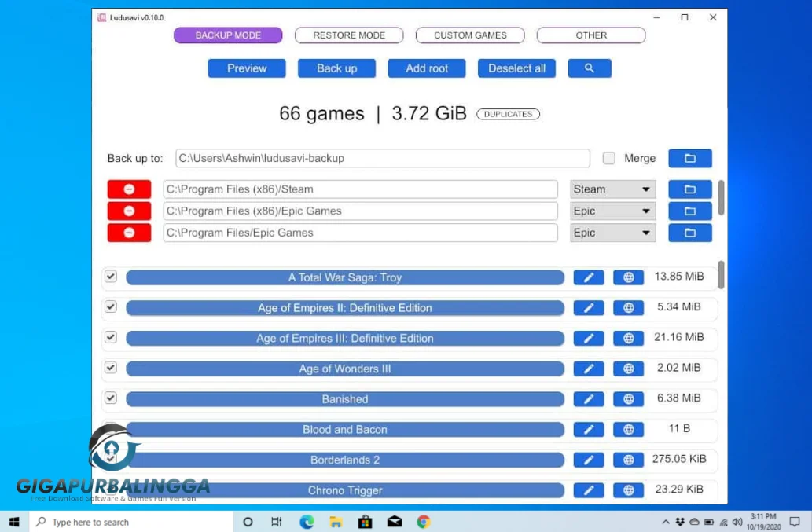Enable the Merge checkbox

(x=609, y=159)
